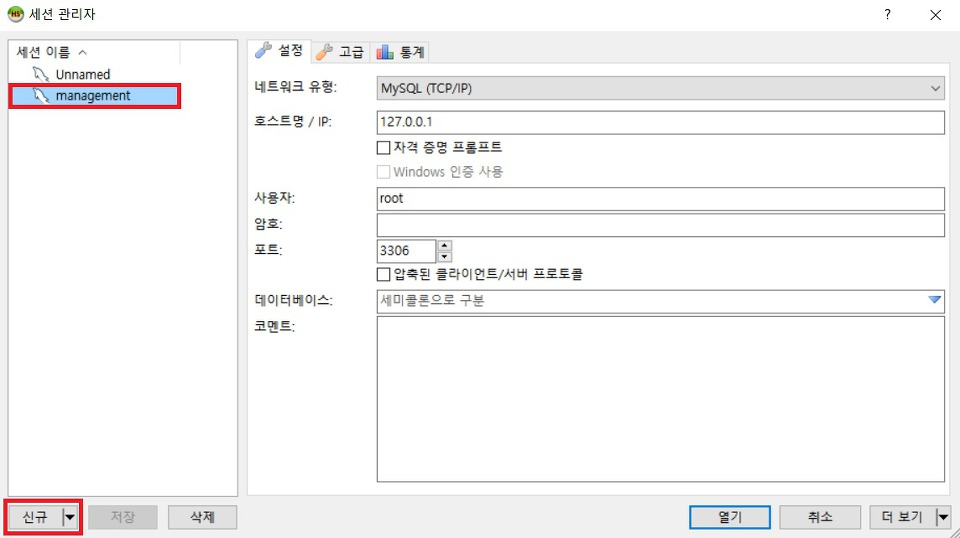Open the 신규 button dropdown arrow
The width and height of the screenshot is (960, 538).
pos(69,517)
